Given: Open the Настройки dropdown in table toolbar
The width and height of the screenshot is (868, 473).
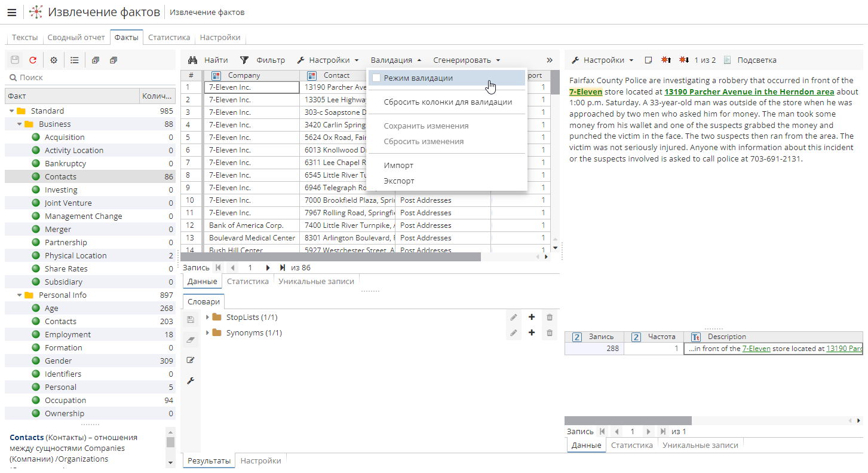Looking at the screenshot, I should (x=328, y=60).
